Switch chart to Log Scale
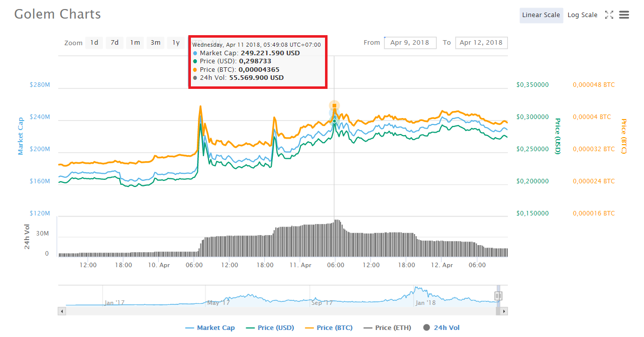Image resolution: width=644 pixels, height=337 pixels. pyautogui.click(x=582, y=15)
